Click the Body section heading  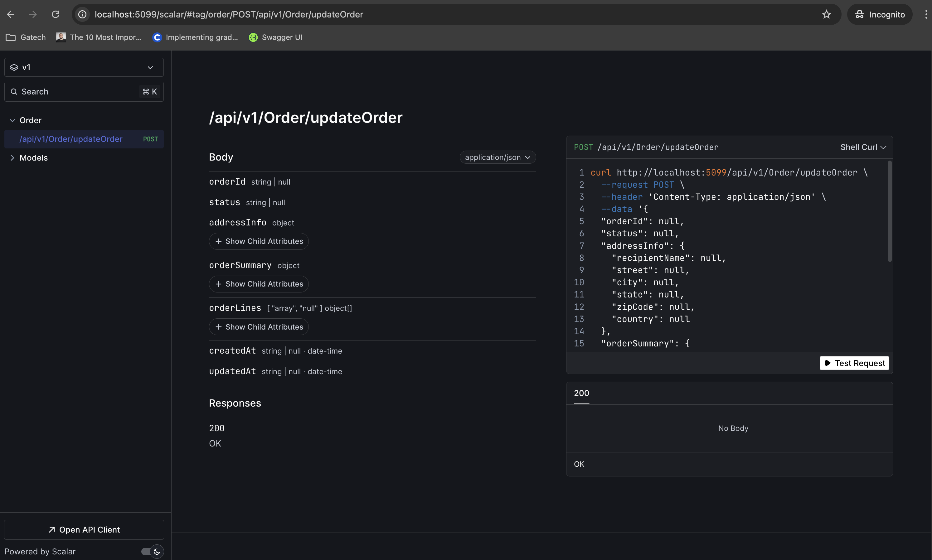(x=221, y=157)
